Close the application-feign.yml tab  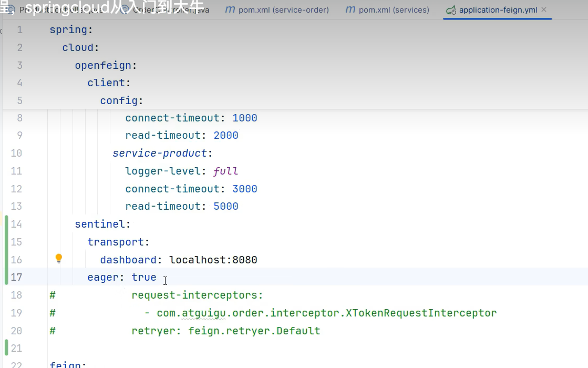click(544, 10)
